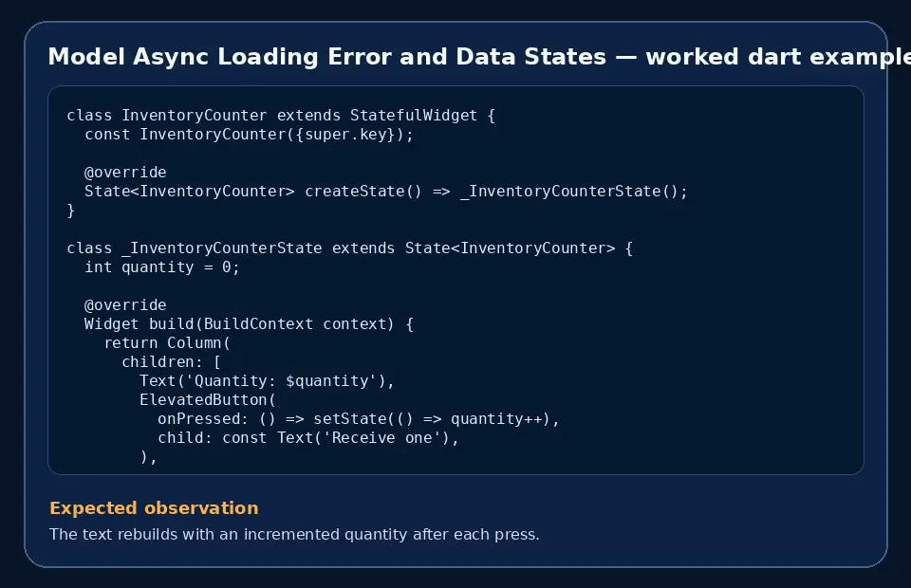Click the 'Expected observation' heading
The height and width of the screenshot is (588, 911).
coord(154,508)
